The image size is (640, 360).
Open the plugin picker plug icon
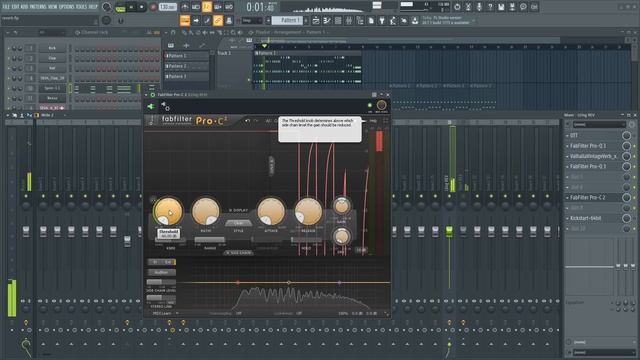point(382,20)
